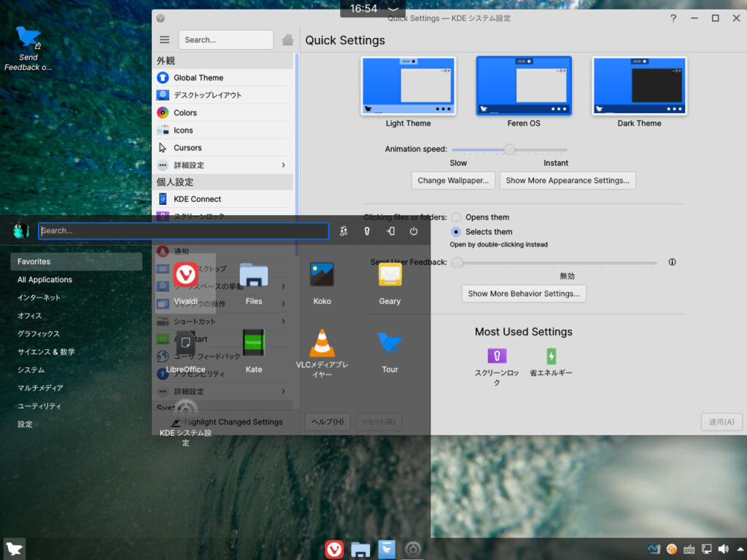This screenshot has width=747, height=560.
Task: Click the スクリーンロック icon under Most Used Settings
Action: (x=497, y=356)
